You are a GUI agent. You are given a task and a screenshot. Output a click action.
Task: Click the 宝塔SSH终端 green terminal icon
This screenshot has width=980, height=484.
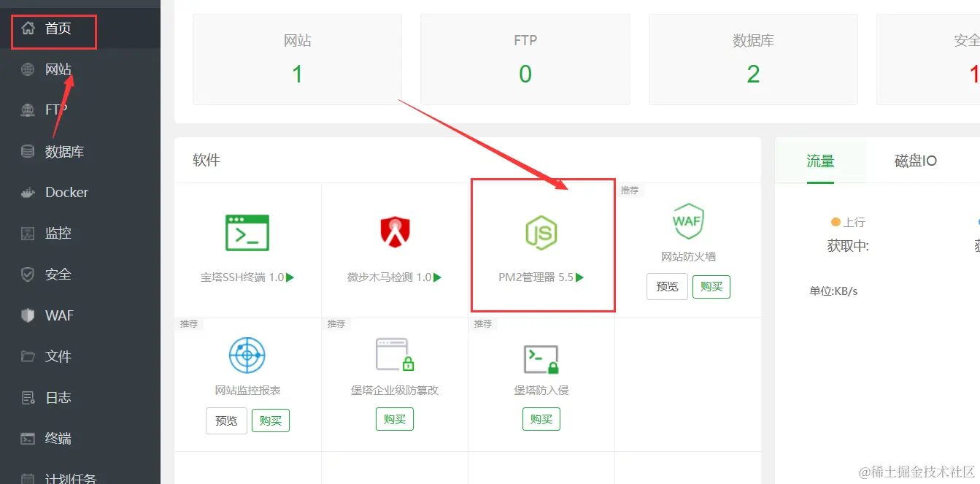pyautogui.click(x=247, y=233)
